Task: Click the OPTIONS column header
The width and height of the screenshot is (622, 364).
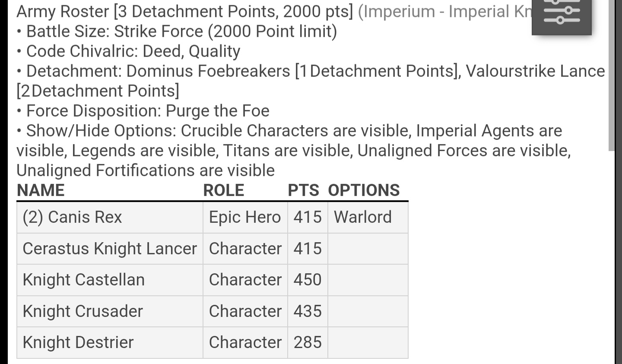Action: pyautogui.click(x=364, y=190)
